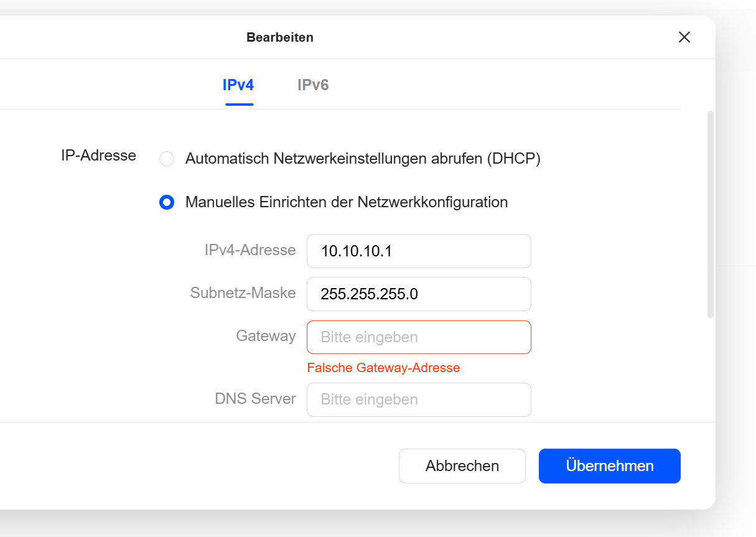Focus the DNS Server input field
756x537 pixels.
click(x=419, y=399)
